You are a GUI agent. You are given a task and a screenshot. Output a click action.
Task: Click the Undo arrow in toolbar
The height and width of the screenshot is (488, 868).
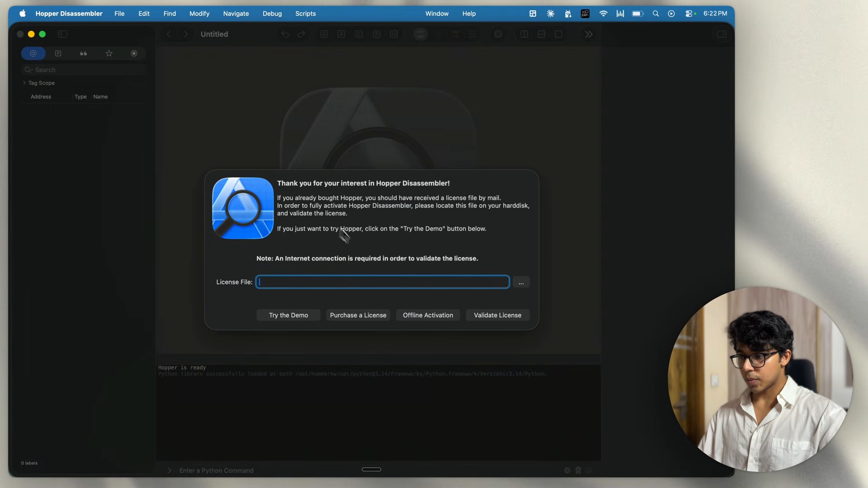pyautogui.click(x=285, y=34)
